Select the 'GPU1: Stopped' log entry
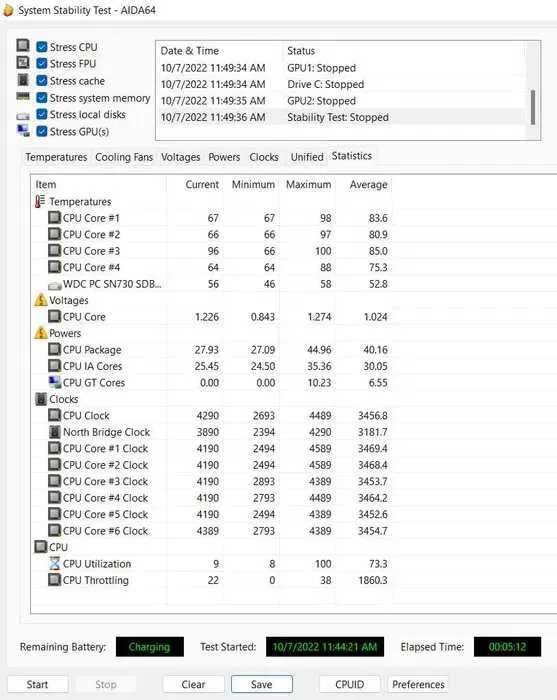 click(341, 68)
